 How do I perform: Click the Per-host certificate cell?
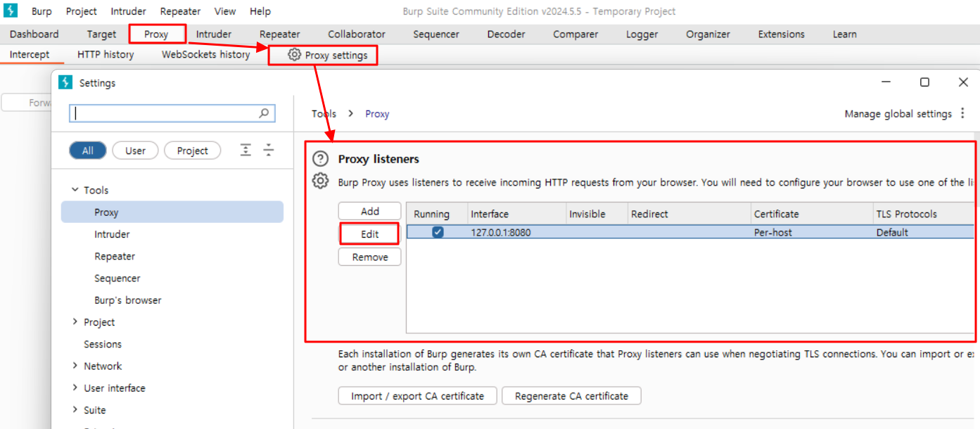click(812, 232)
